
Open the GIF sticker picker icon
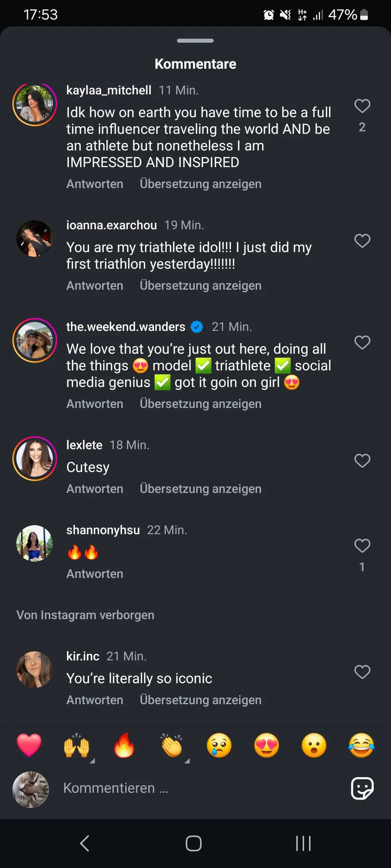coord(362,788)
